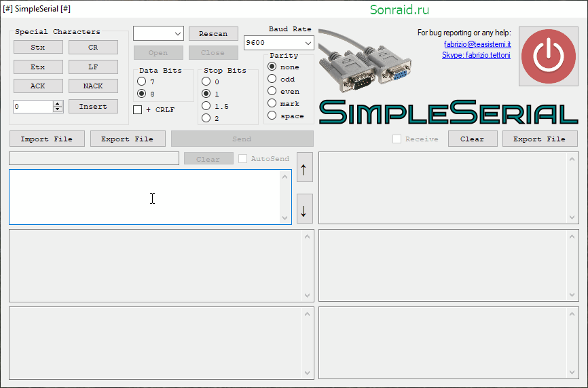Screen dimensions: 588x388
Task: Open the fabrizio@teasistemi.it email link
Action: (477, 44)
